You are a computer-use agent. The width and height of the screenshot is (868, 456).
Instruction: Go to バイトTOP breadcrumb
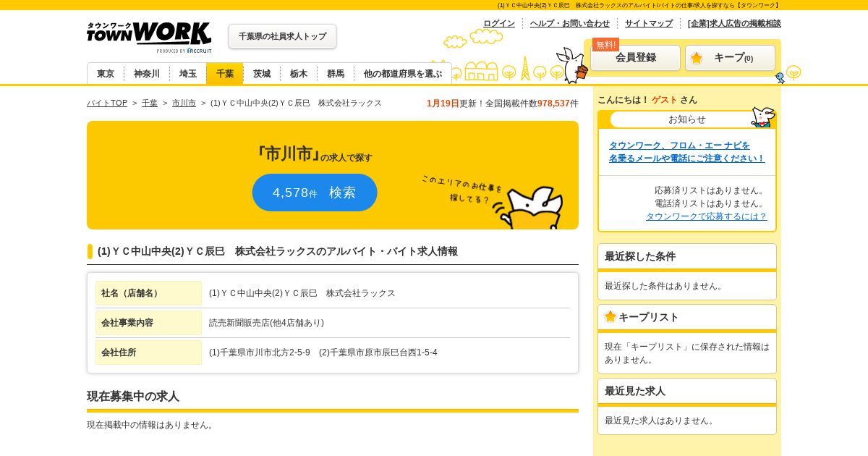click(107, 104)
